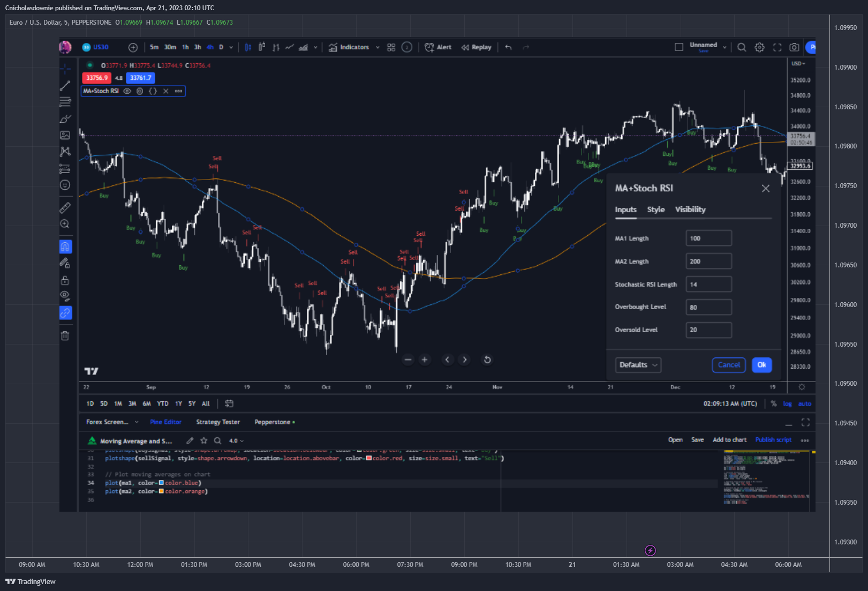Screen dimensions: 868x591
Task: Open the Defaults dropdown in dialog
Action: [x=638, y=365]
